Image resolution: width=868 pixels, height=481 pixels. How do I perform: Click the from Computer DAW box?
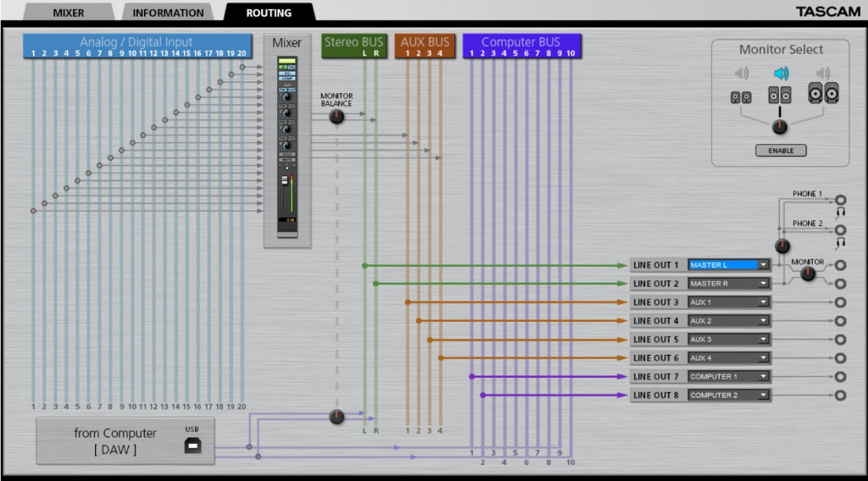pyautogui.click(x=117, y=441)
